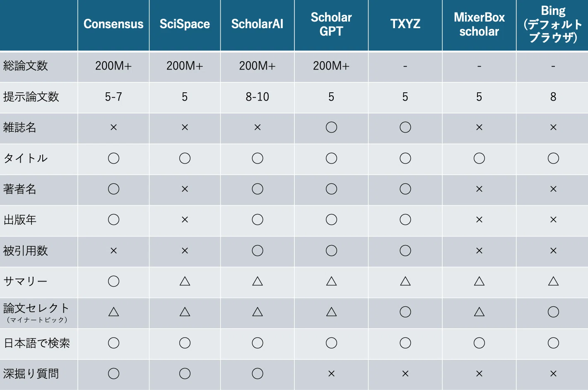Click the circle for Scholar GPT 雑誌名
588x390 pixels.
331,127
